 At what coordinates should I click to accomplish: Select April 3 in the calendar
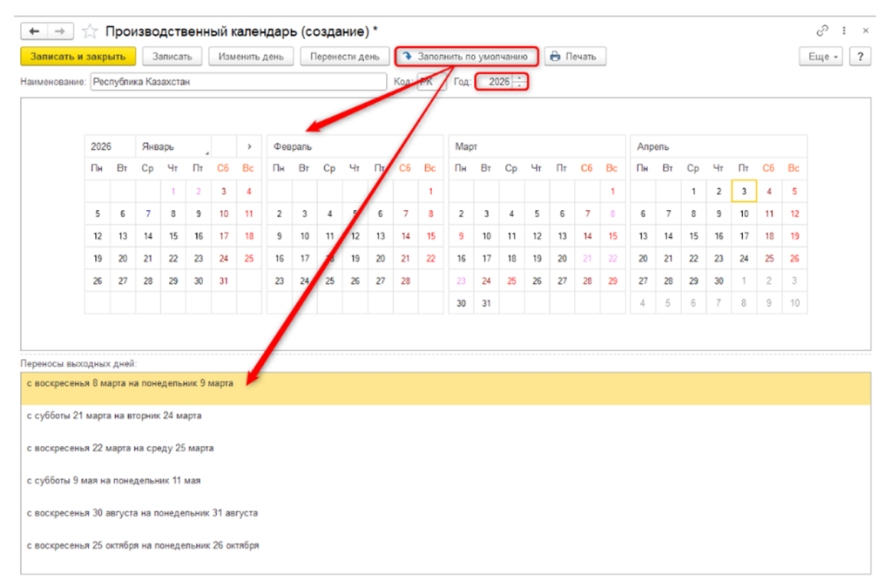[x=744, y=191]
